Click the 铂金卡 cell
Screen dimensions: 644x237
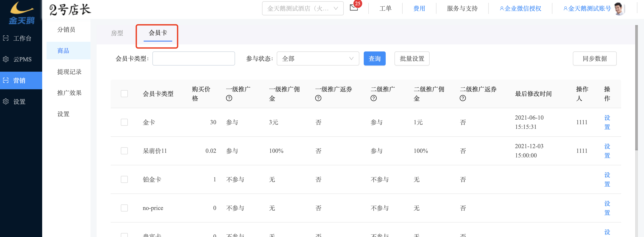tap(152, 179)
